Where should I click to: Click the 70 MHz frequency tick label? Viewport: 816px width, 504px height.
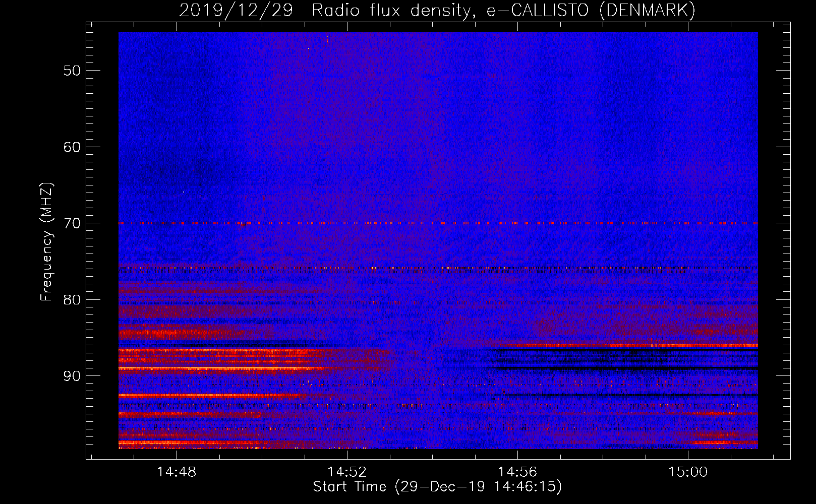click(x=72, y=223)
